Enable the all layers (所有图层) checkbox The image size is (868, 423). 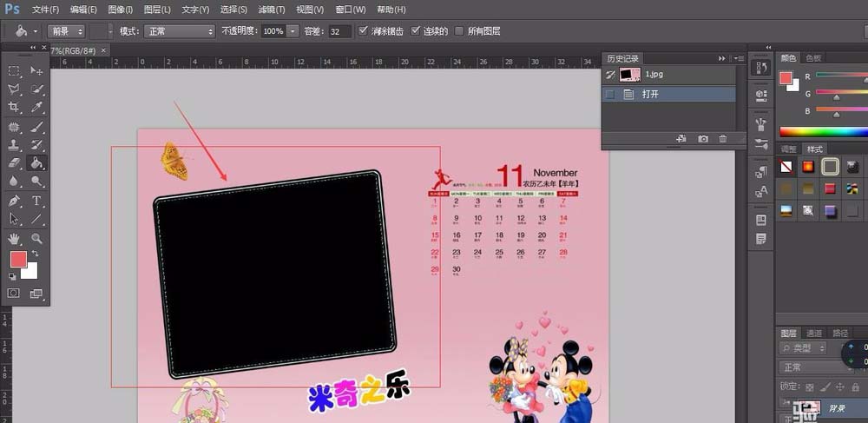point(458,31)
